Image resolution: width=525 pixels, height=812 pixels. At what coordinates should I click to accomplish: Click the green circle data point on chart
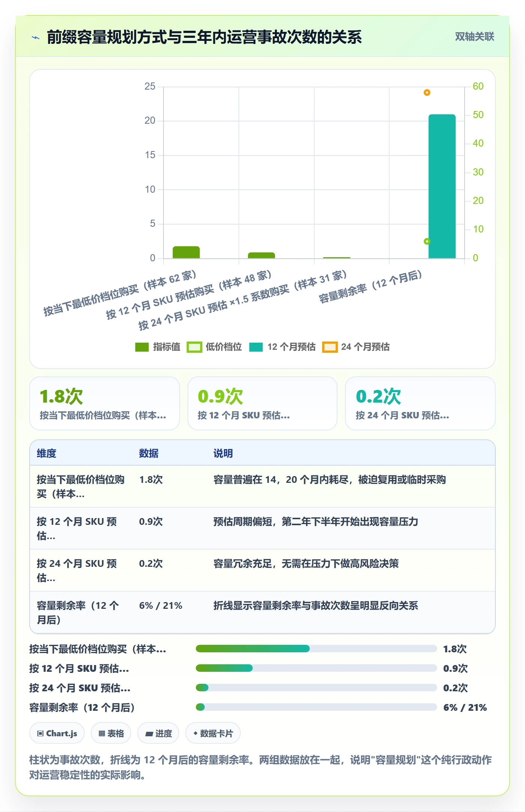(427, 241)
